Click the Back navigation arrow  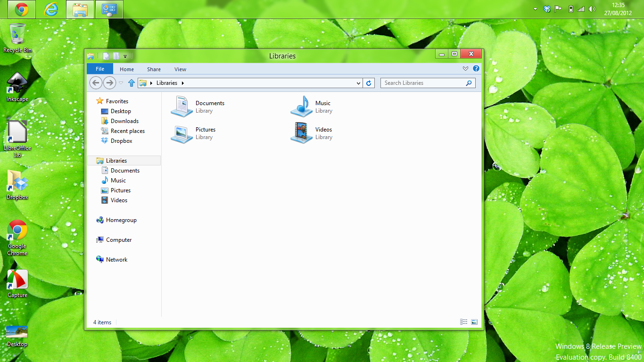click(96, 83)
